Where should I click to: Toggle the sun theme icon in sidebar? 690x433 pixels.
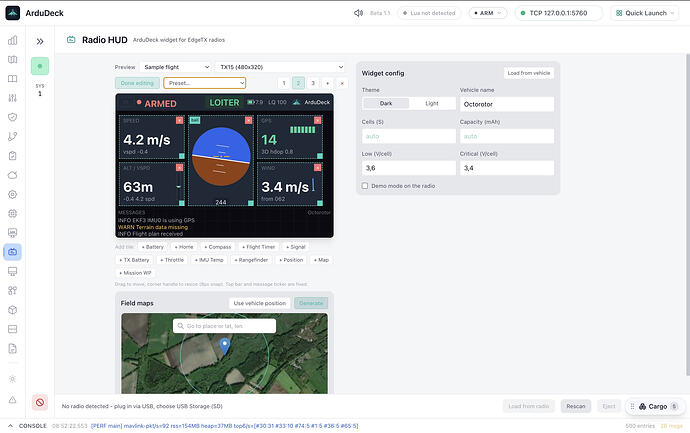[13, 379]
